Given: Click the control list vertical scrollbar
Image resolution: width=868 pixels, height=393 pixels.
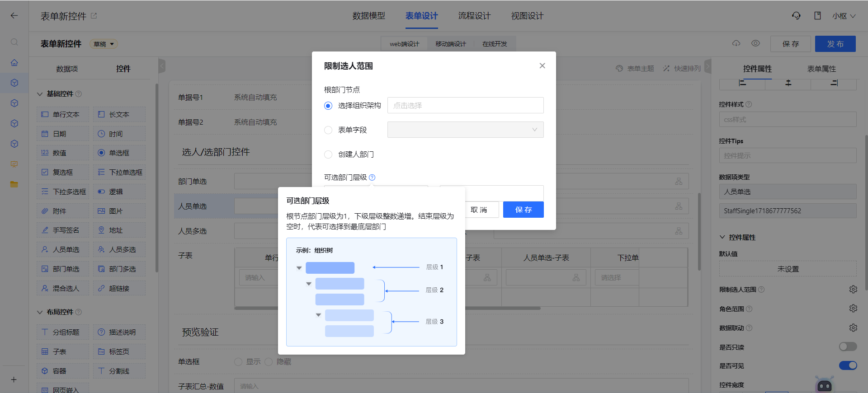Looking at the screenshot, I should point(157,178).
